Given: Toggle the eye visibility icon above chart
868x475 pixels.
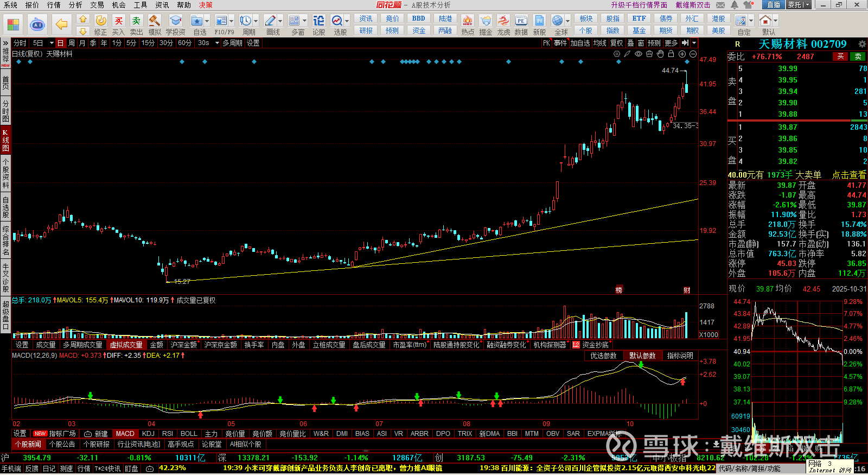Looking at the screenshot, I should point(639,54).
